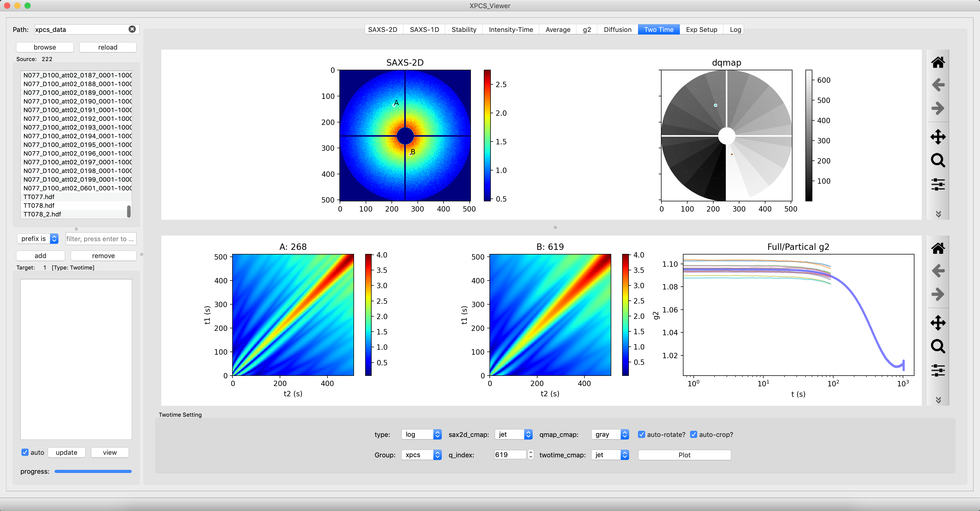Open the sax2d_cmap jet dropdown

[x=513, y=434]
